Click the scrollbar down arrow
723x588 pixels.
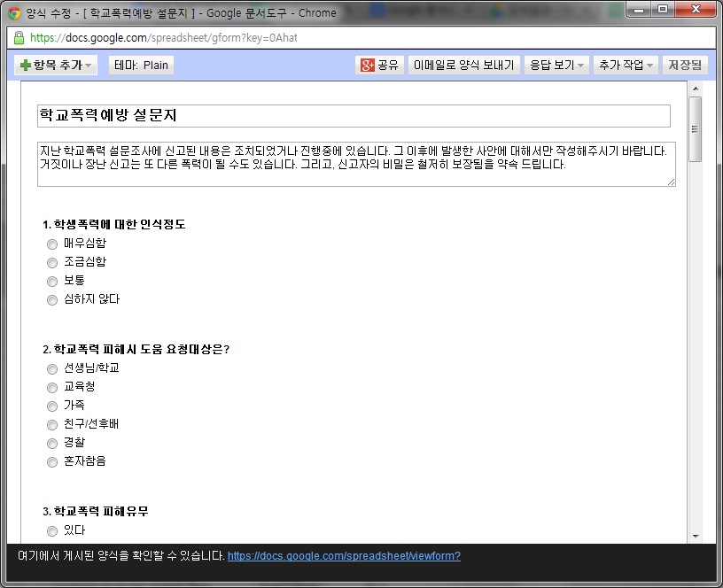click(x=696, y=537)
